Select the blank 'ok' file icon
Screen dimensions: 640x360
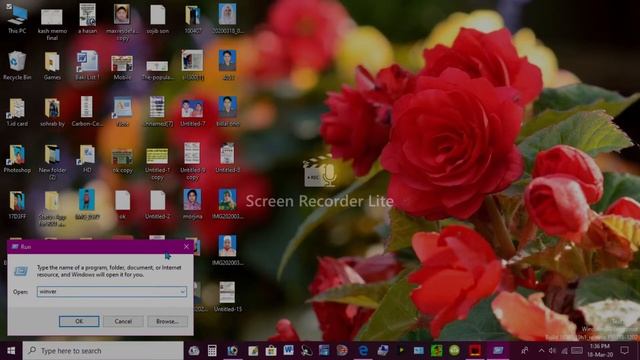pos(122,205)
